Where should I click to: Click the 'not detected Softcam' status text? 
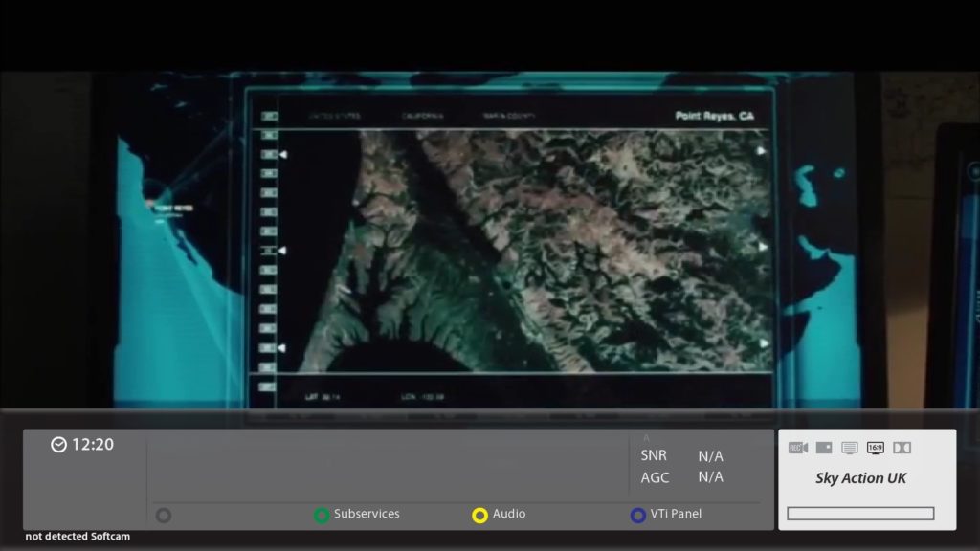78,536
